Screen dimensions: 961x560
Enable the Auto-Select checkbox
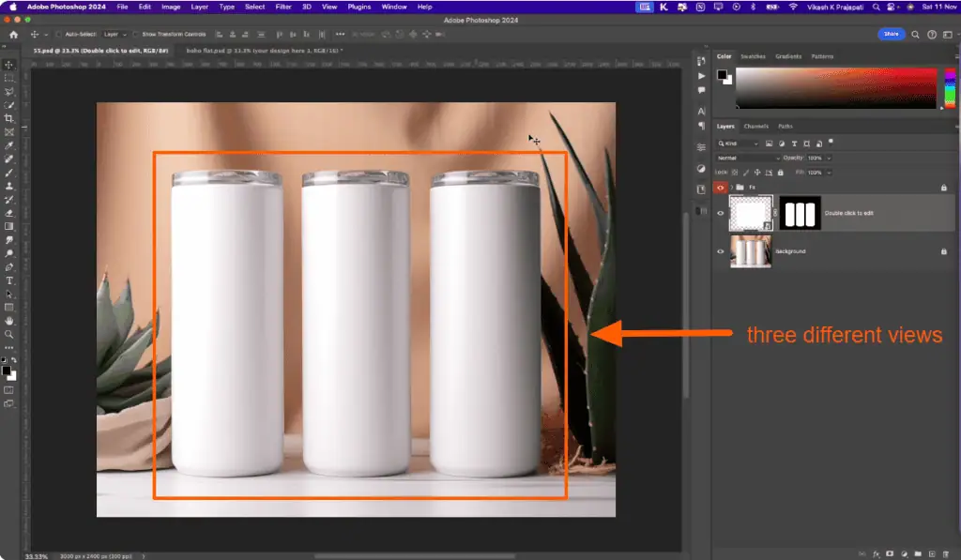pyautogui.click(x=56, y=33)
